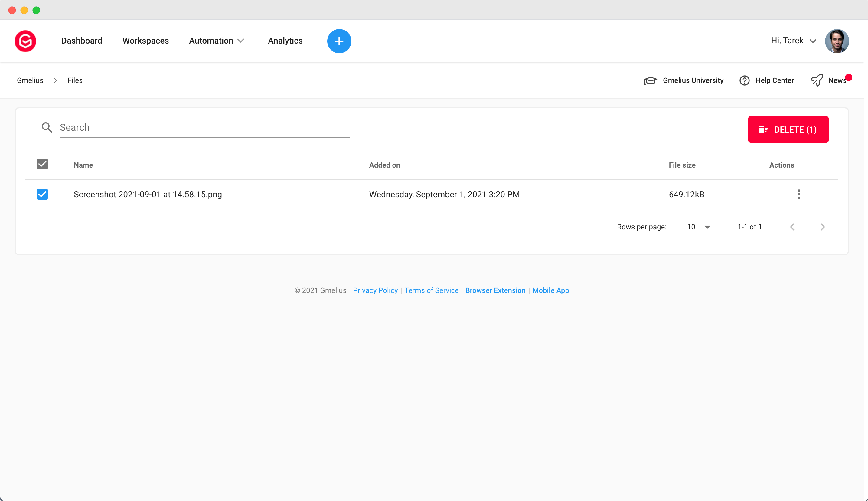Toggle the select-all checkbox in table header

pos(42,164)
